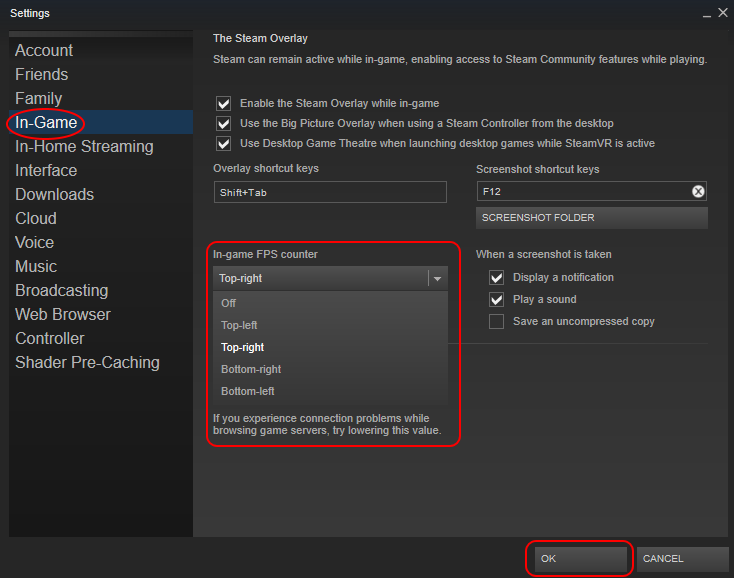Open the Family settings section

tap(101, 98)
